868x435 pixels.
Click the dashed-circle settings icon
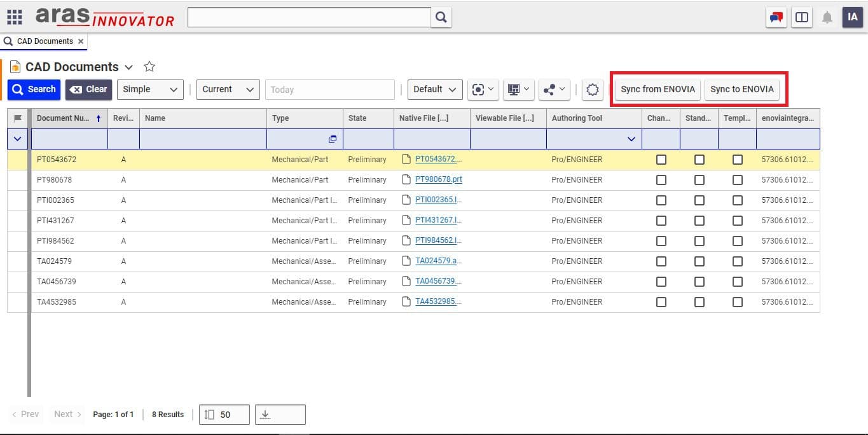[x=592, y=90]
